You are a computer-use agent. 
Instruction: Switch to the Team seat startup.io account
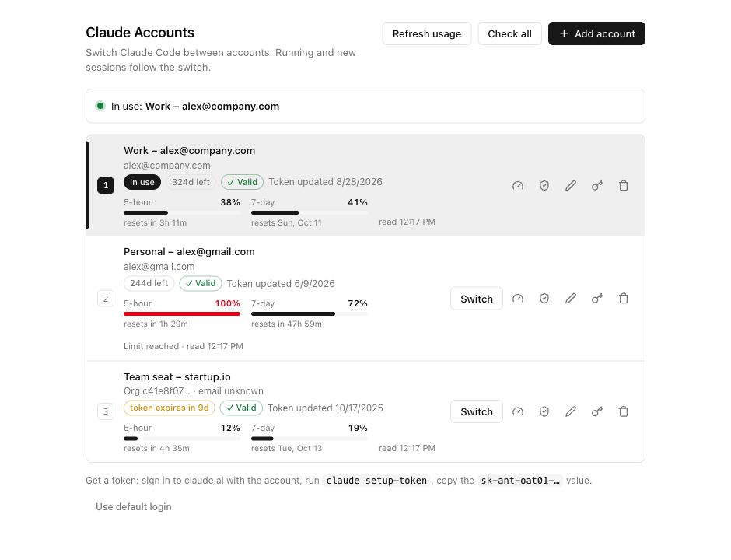point(477,411)
